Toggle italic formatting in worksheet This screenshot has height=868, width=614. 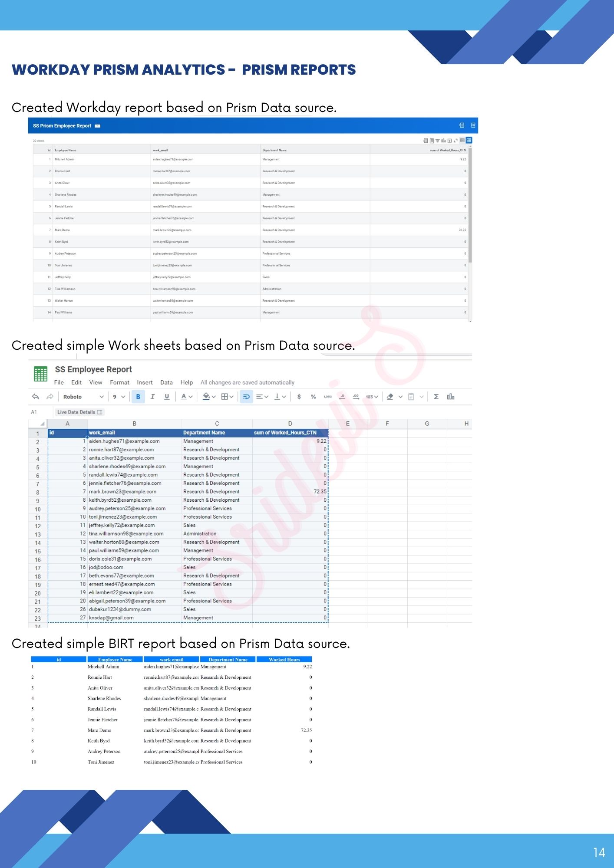pos(152,397)
